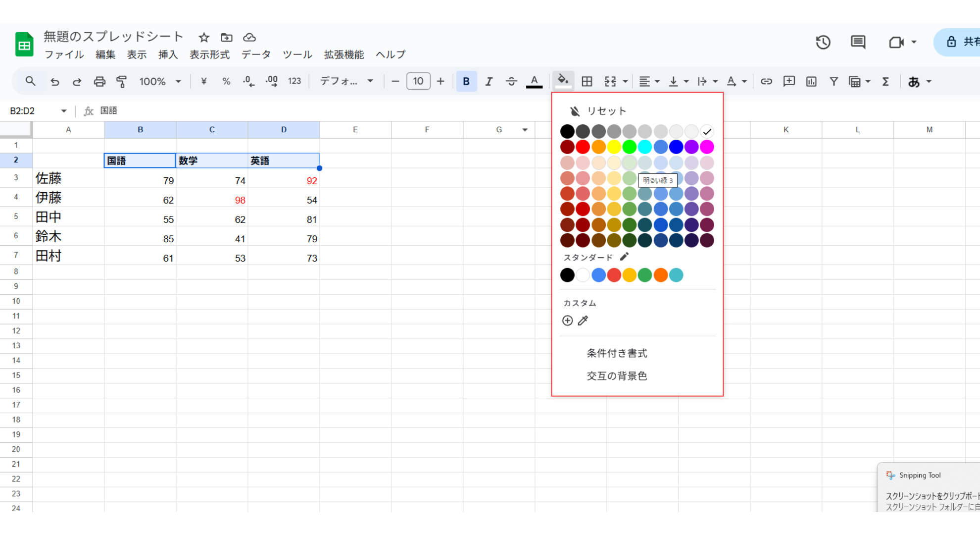
Task: Pick the black swatch in top row
Action: [x=567, y=131]
